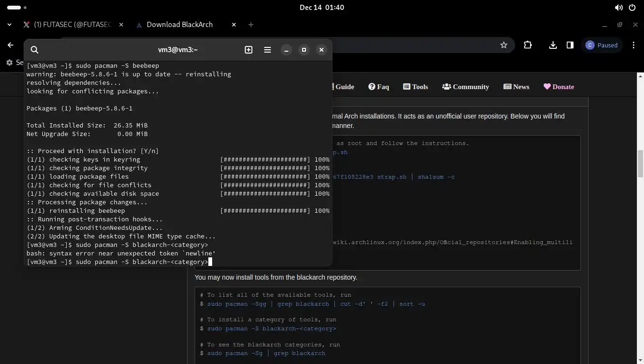
Task: Click the 'bash: syntax error' terminal line
Action: [121, 254]
